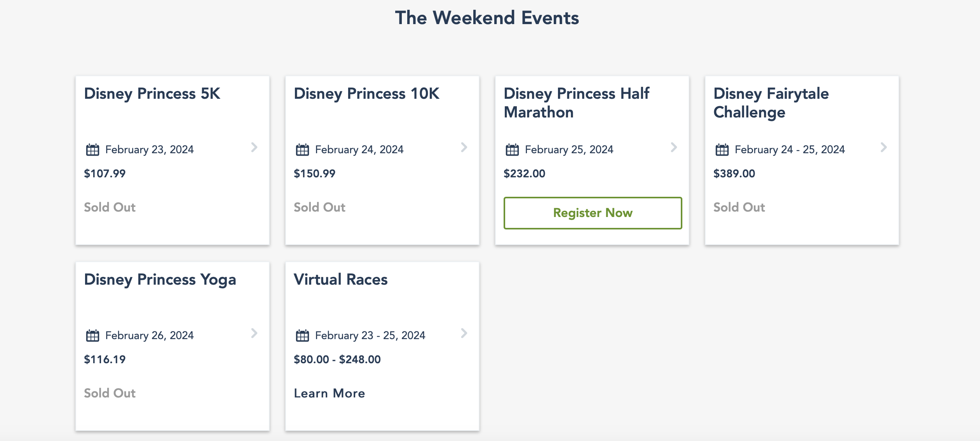This screenshot has height=441, width=980.
Task: Click Sold Out label on Princess Yoga card
Action: 110,393
